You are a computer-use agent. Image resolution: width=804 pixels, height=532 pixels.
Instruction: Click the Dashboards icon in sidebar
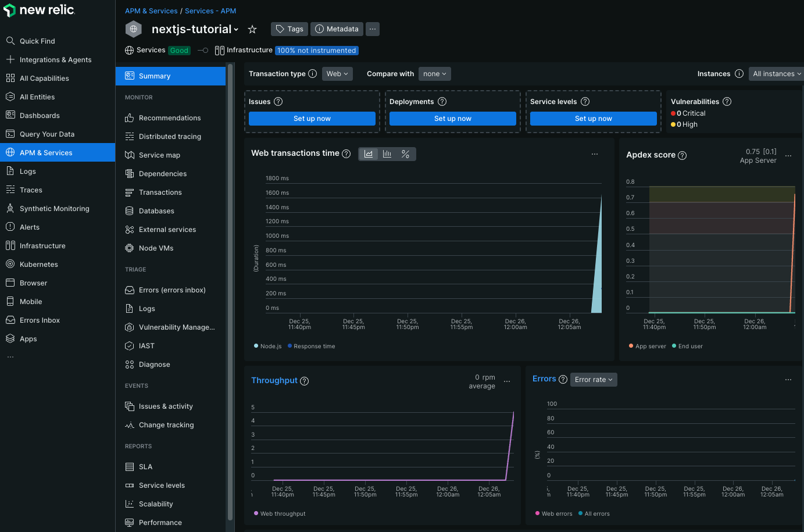pyautogui.click(x=10, y=115)
